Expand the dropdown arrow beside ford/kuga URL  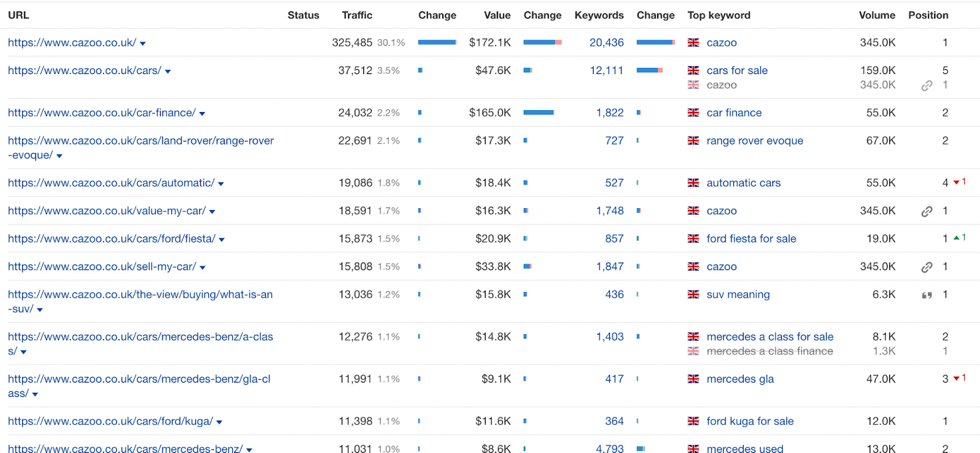click(x=219, y=422)
